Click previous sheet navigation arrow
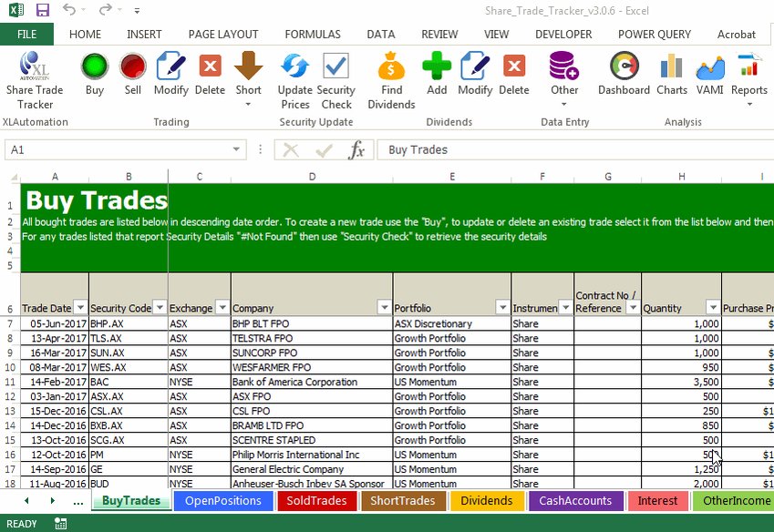 [x=26, y=500]
